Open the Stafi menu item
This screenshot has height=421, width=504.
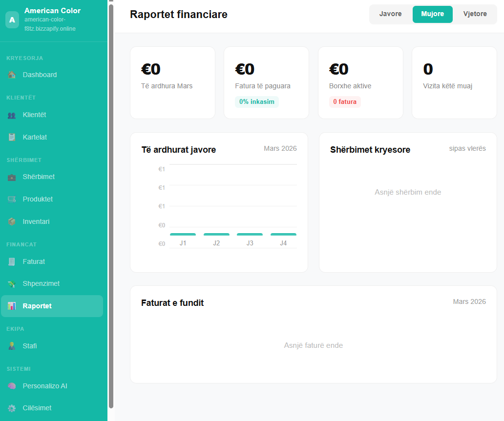[x=30, y=346]
